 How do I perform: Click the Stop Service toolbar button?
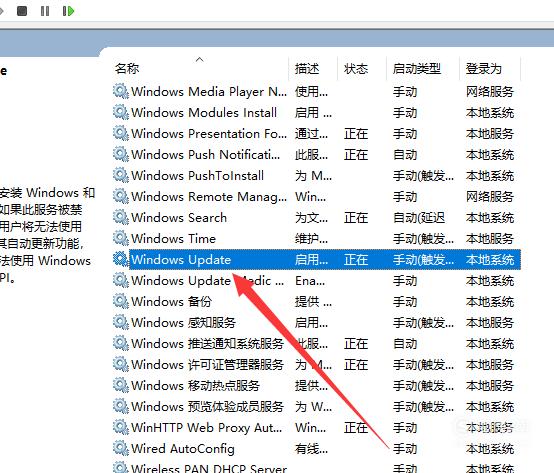coord(22,11)
